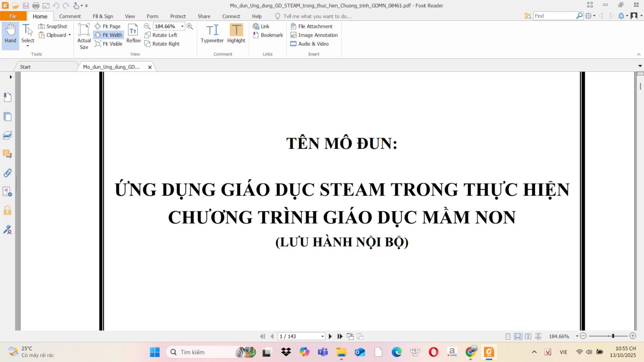The height and width of the screenshot is (362, 644).
Task: Open the zoom percentage dropdown
Action: coord(182,26)
